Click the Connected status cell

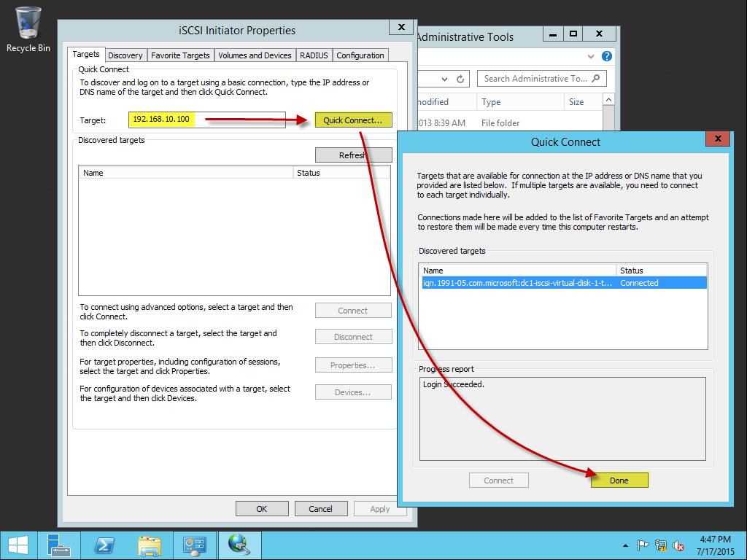[x=639, y=283]
